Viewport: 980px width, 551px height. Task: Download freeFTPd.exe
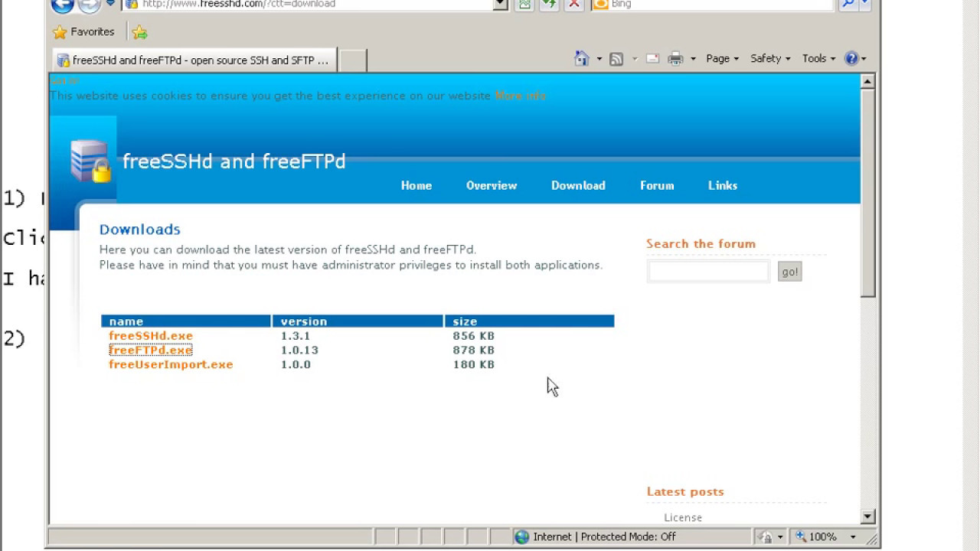click(151, 350)
